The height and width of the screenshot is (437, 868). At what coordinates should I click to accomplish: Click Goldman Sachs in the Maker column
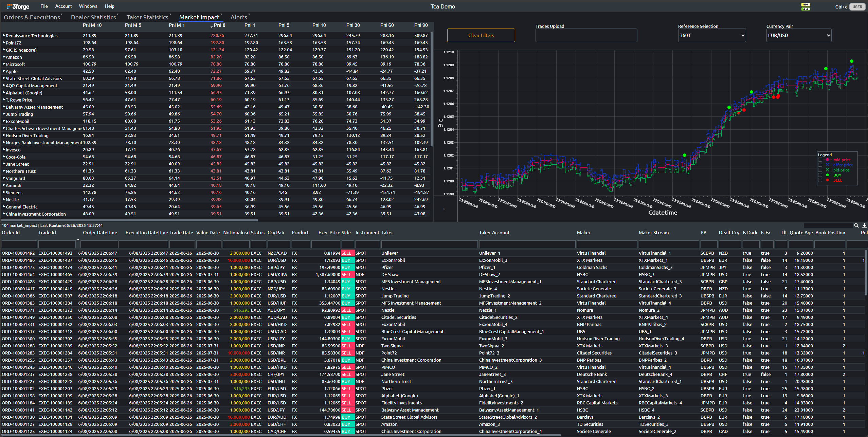592,267
